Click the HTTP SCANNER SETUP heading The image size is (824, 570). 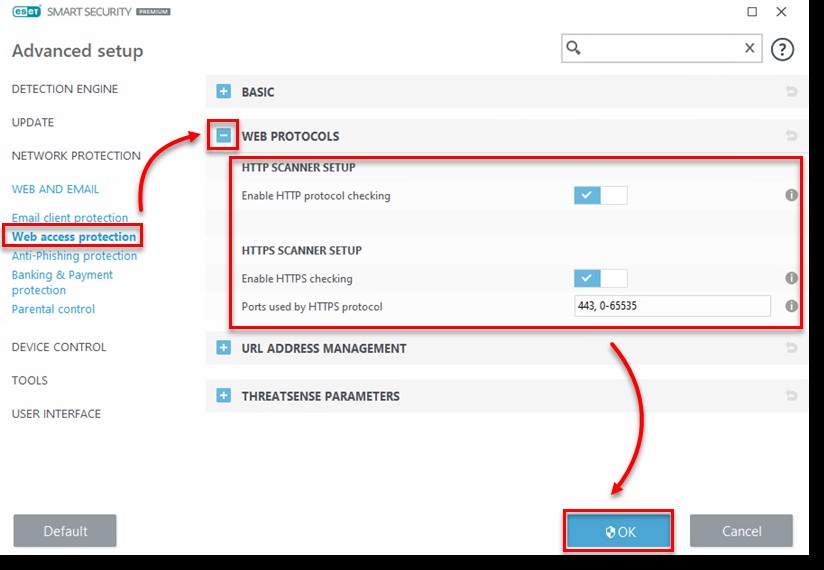[x=298, y=168]
